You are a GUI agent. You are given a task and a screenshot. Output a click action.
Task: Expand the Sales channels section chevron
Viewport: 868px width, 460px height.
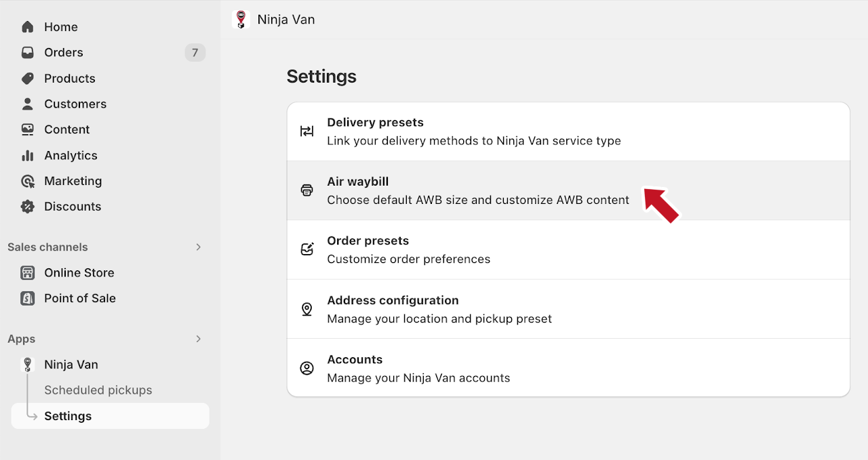[199, 247]
